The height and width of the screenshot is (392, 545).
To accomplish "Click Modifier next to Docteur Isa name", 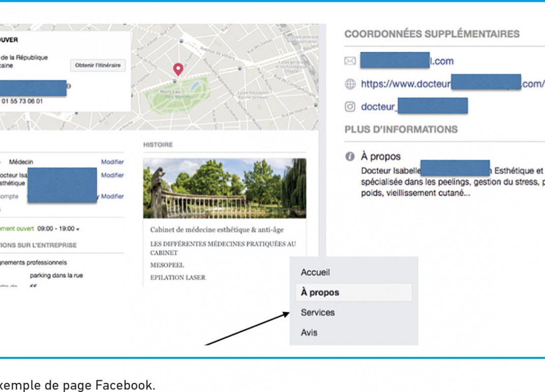I will [x=112, y=175].
